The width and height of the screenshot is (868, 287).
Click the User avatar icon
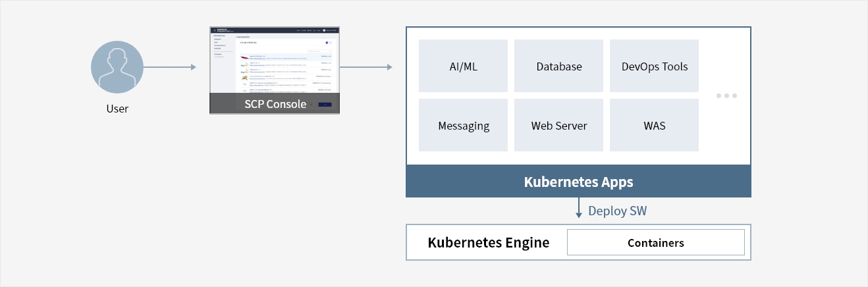117,67
